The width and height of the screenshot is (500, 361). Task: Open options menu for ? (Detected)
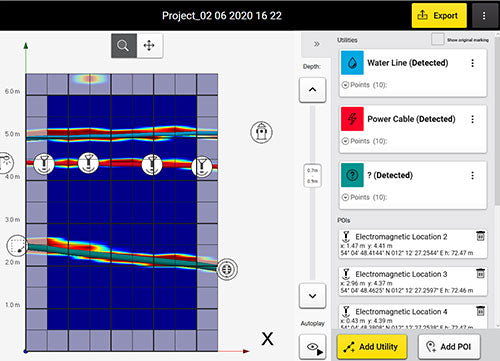tap(472, 176)
